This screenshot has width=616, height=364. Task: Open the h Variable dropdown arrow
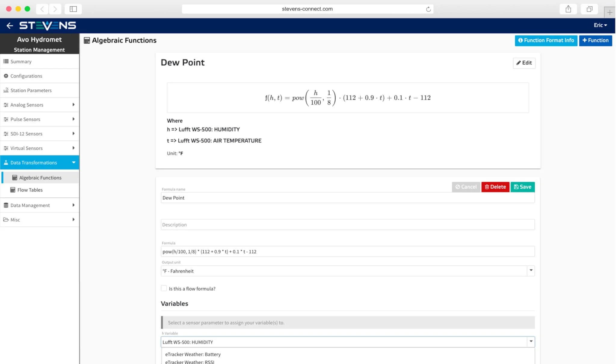[x=531, y=341]
